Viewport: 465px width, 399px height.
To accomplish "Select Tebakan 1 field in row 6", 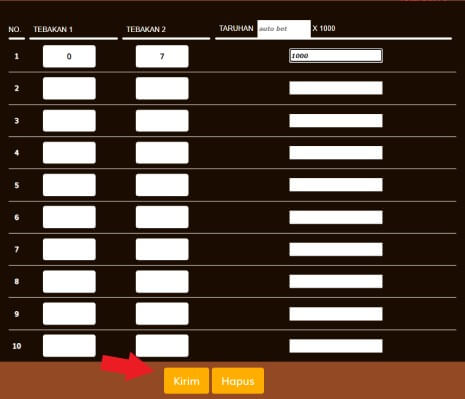I will (69, 217).
